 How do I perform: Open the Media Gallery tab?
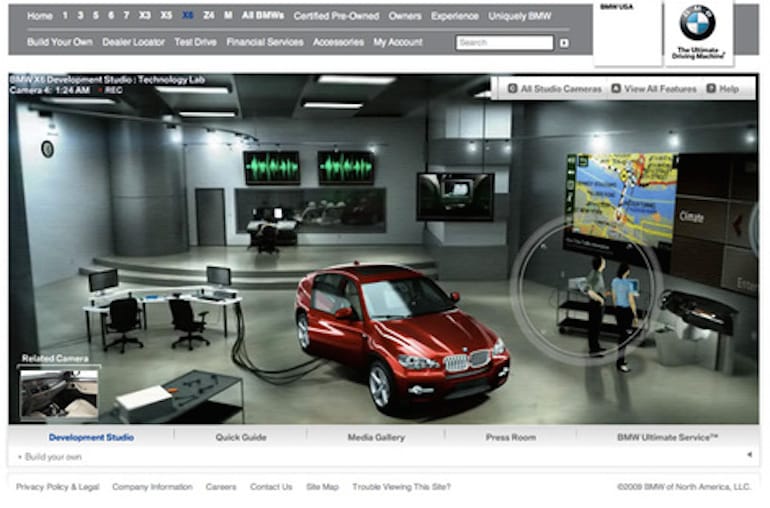coord(376,437)
